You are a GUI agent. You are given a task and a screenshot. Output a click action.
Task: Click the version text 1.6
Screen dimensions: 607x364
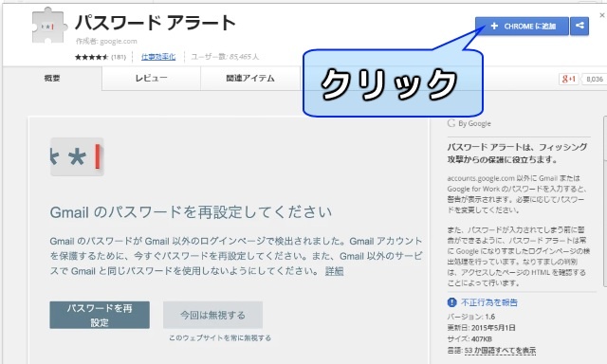click(x=490, y=317)
